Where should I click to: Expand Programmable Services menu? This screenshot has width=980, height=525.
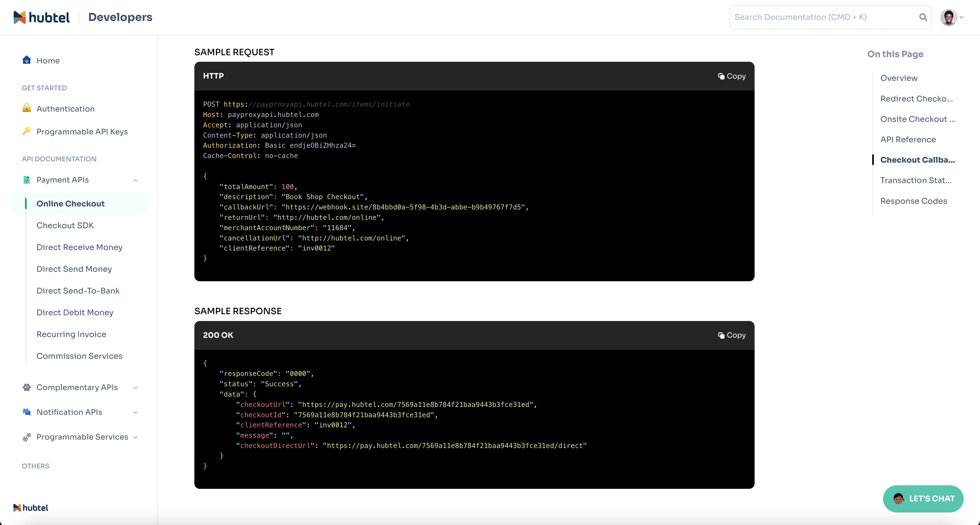[136, 437]
